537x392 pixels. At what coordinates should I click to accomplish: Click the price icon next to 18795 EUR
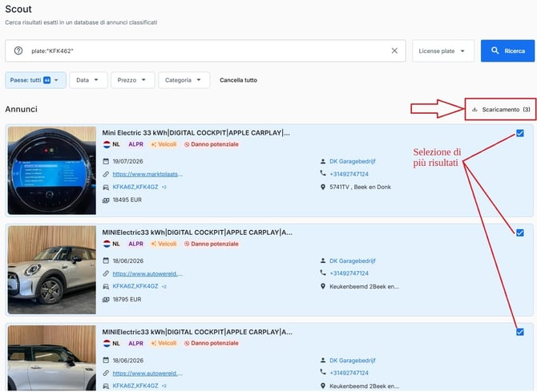tap(106, 300)
